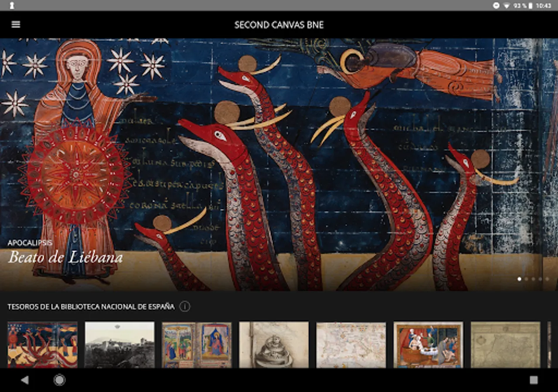Image resolution: width=558 pixels, height=392 pixels.
Task: Open the aged sepia map thumbnail
Action: point(505,345)
